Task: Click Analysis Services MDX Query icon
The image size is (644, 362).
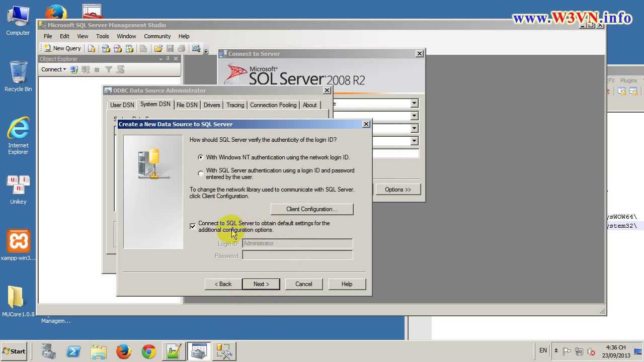Action: [x=106, y=48]
